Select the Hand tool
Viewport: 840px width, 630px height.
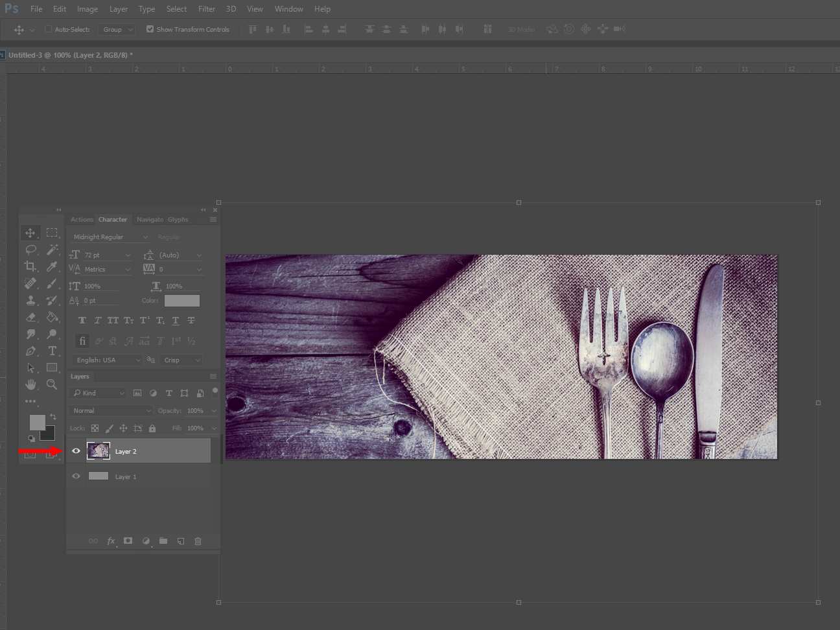coord(30,384)
